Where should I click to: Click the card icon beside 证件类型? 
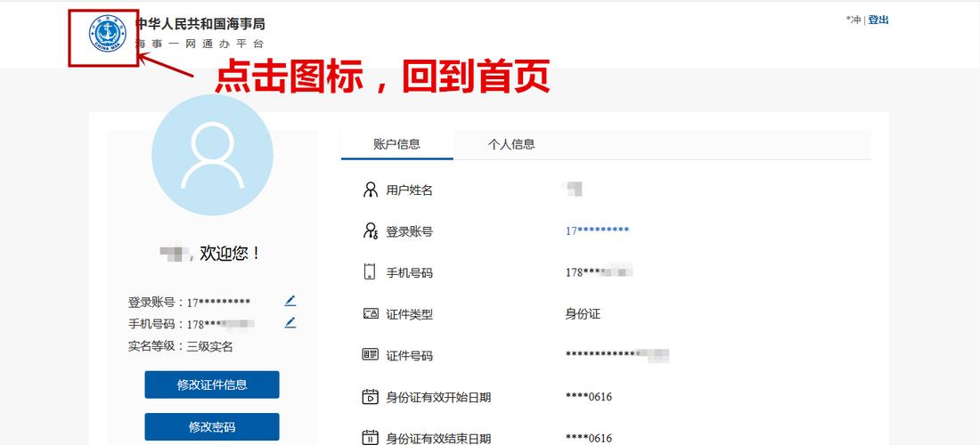(371, 314)
